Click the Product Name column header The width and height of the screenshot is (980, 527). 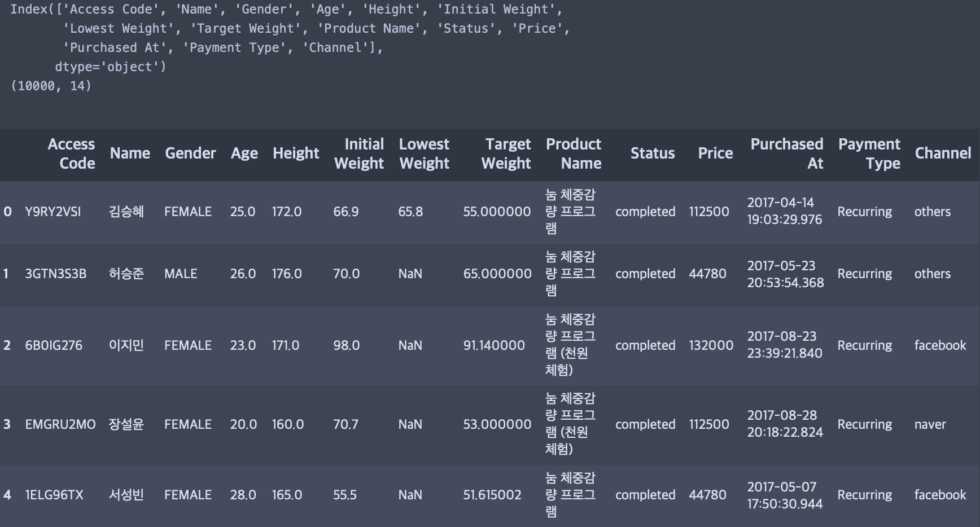click(x=574, y=153)
